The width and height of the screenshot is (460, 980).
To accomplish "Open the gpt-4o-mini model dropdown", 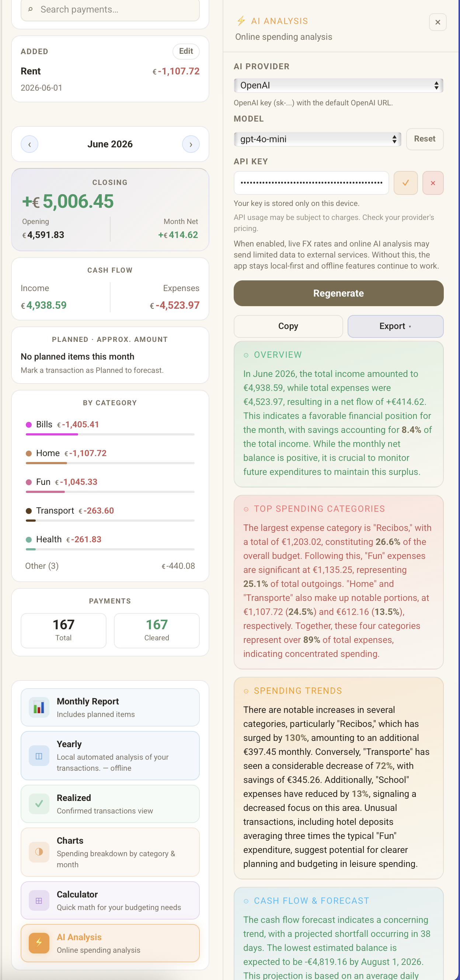I will (317, 139).
